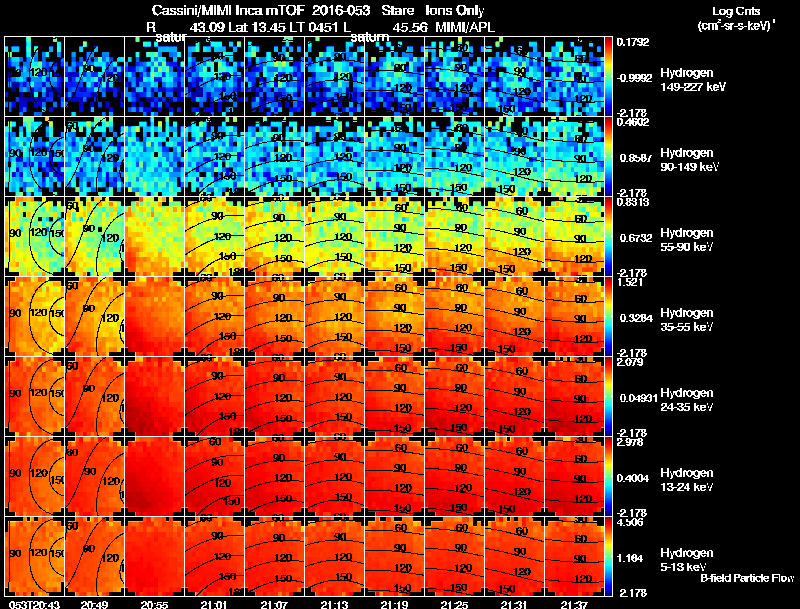The width and height of the screenshot is (800, 609).
Task: Click the 'saturn' label above the 21:19 column
Action: pyautogui.click(x=369, y=37)
